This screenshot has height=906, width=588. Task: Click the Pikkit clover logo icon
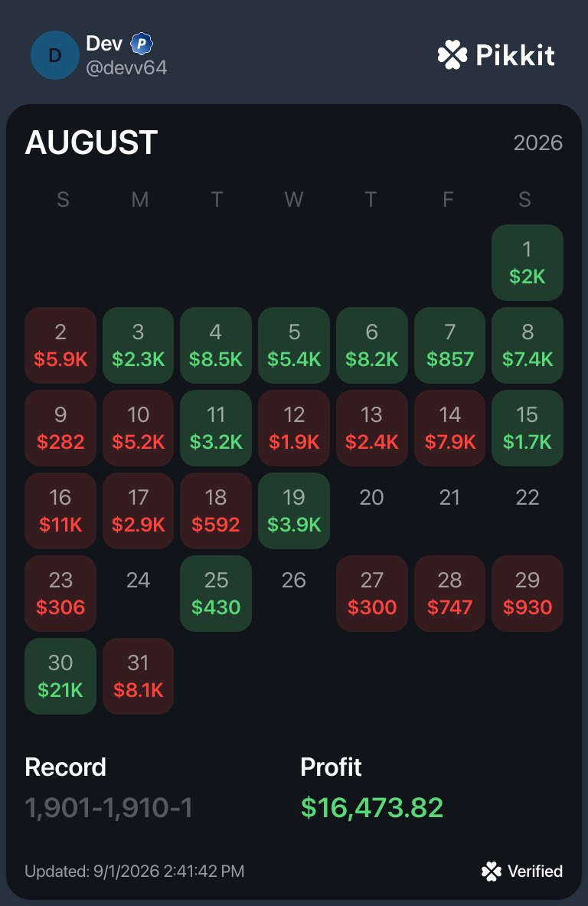452,55
